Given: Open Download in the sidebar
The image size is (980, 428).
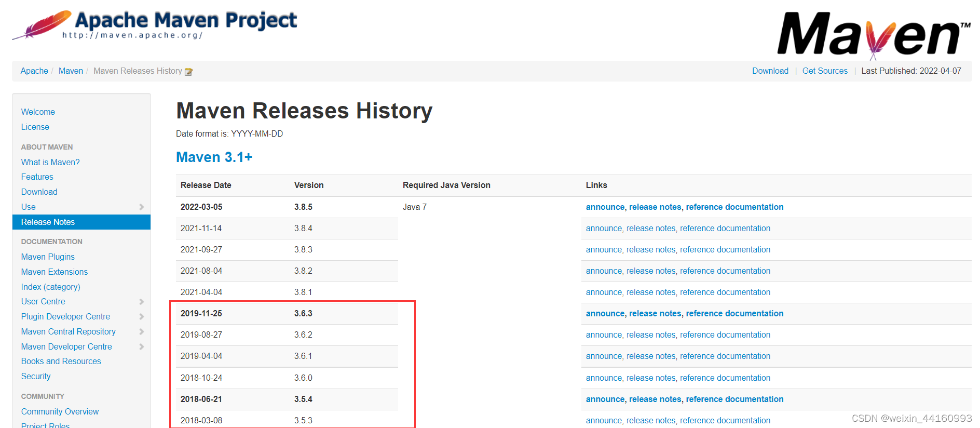Looking at the screenshot, I should [x=39, y=192].
